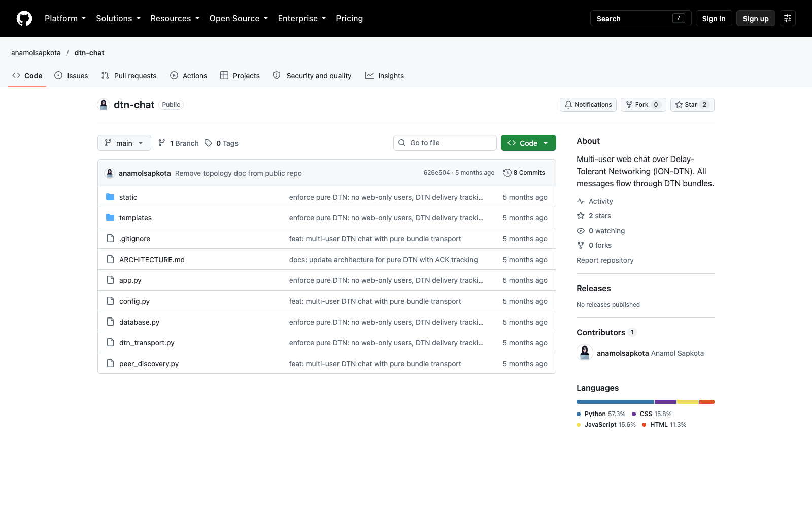Screen dimensions: 812x508
Task: Expand the main branch selector
Action: pos(124,143)
